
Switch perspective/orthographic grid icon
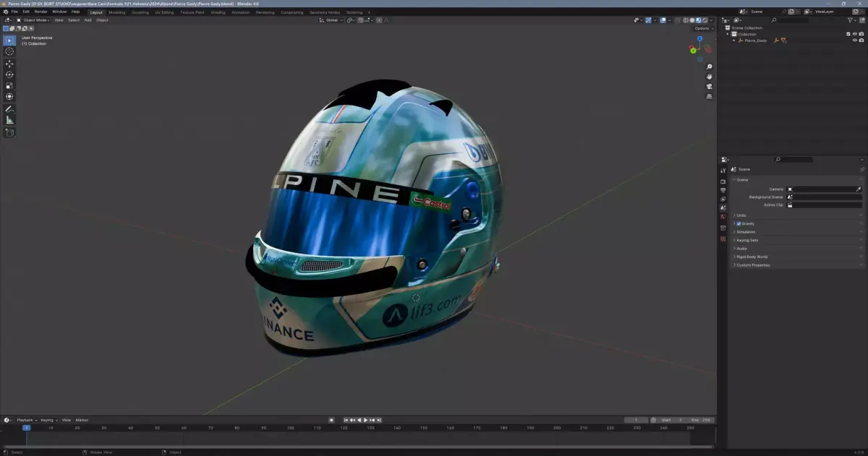[710, 95]
